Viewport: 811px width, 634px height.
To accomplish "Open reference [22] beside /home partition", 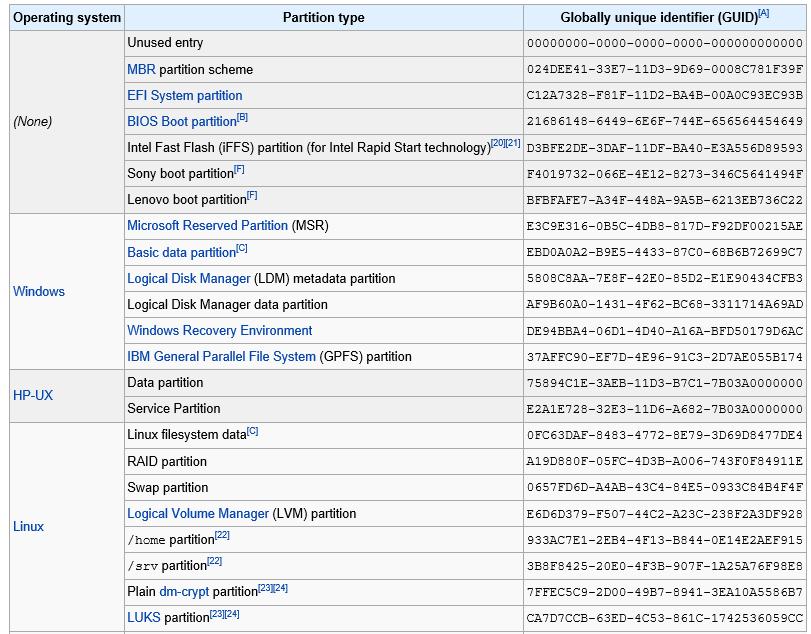I will [x=222, y=535].
